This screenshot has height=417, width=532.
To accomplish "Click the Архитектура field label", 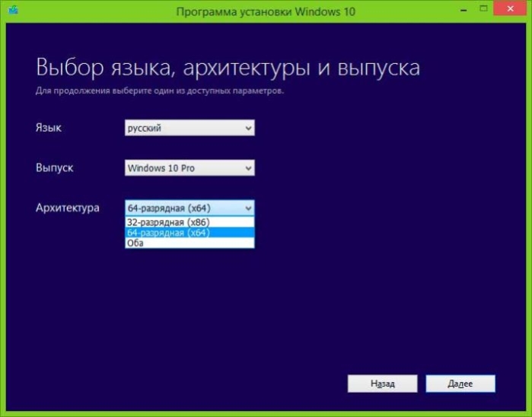I will pyautogui.click(x=68, y=208).
